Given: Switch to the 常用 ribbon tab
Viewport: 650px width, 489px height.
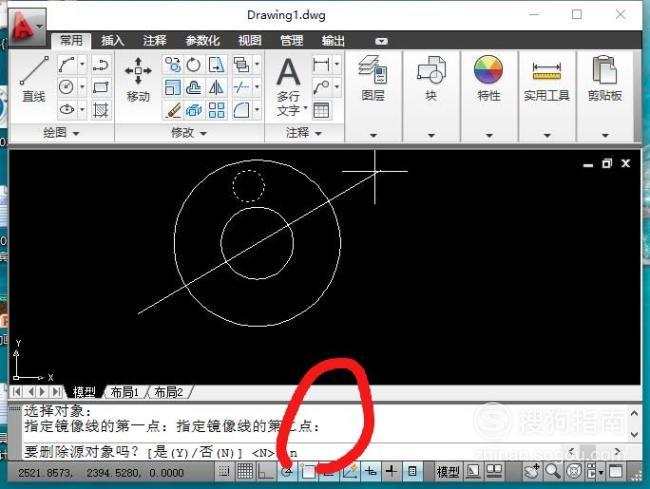Looking at the screenshot, I should coord(71,40).
